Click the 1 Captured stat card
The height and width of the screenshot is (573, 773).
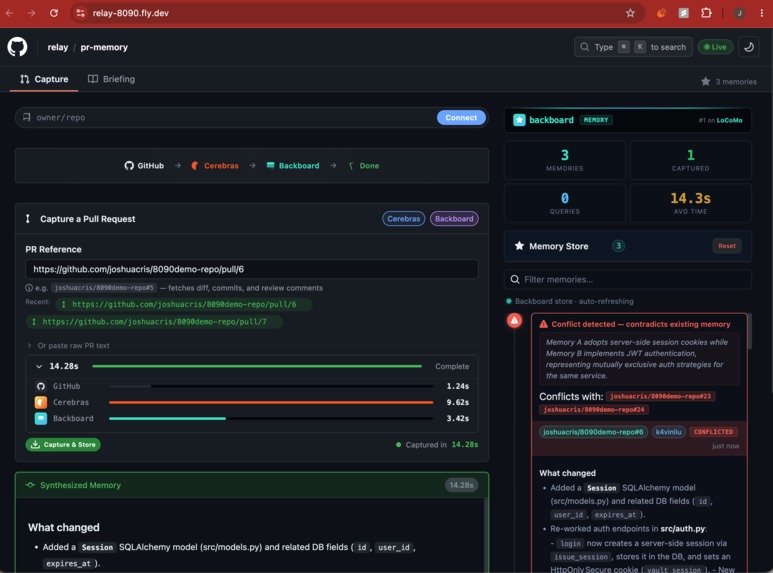(690, 160)
